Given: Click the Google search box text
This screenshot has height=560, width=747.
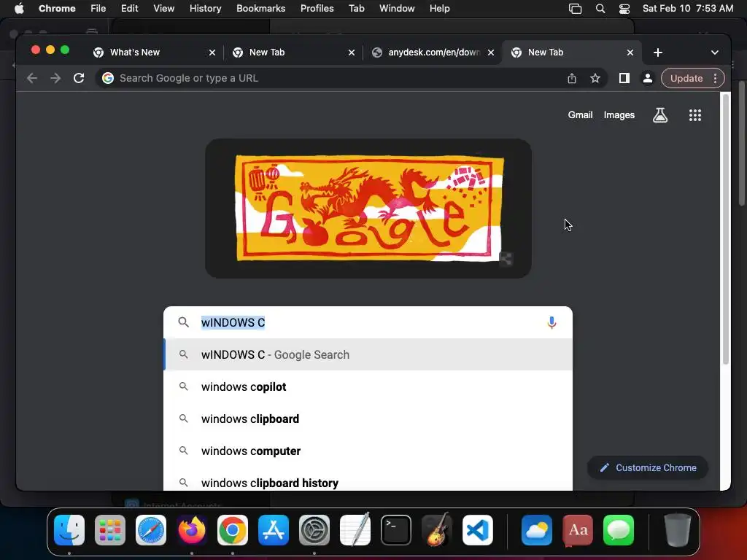Looking at the screenshot, I should click(x=233, y=322).
